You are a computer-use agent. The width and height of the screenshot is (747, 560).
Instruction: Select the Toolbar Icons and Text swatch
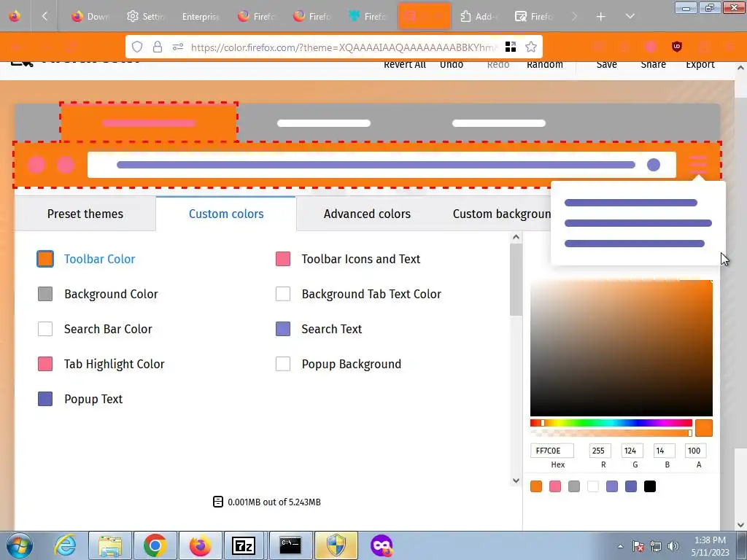(283, 259)
